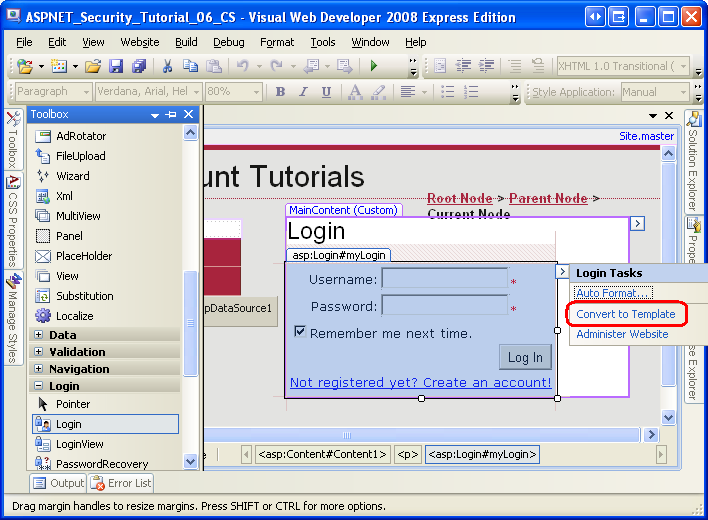708x520 pixels.
Task: Click the Decrease Indent icon
Action: point(463,66)
